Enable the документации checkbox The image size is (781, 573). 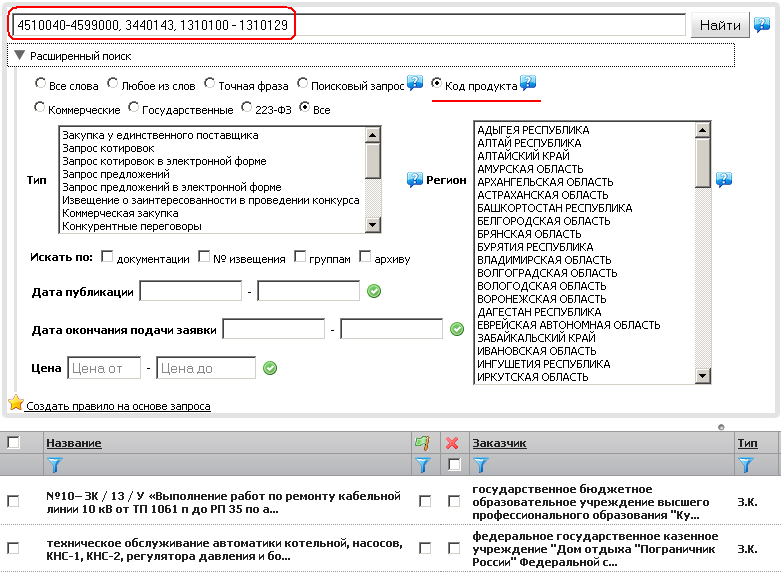pyautogui.click(x=108, y=257)
